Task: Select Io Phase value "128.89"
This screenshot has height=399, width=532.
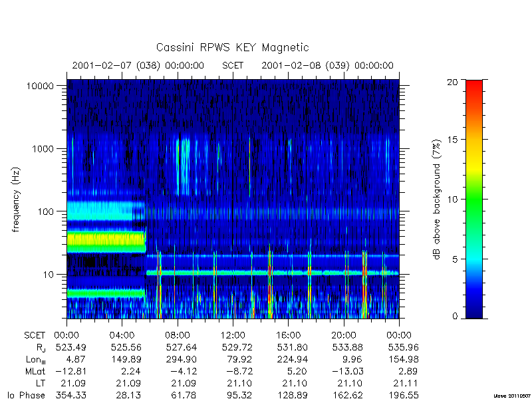Action: (292, 395)
